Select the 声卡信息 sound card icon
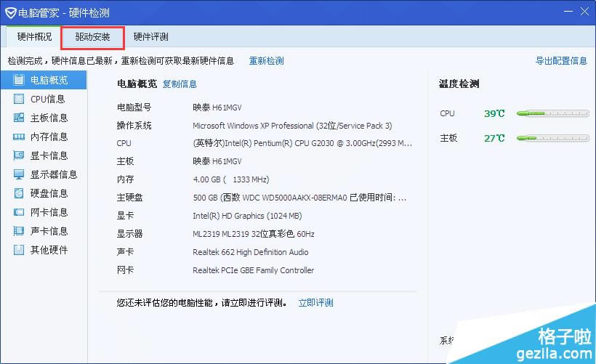This screenshot has height=364, width=596. [x=19, y=231]
